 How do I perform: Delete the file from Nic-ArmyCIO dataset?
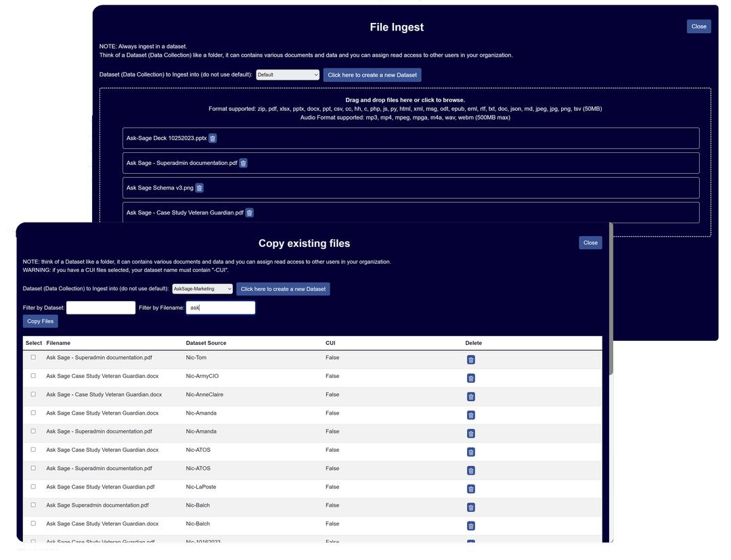(470, 378)
